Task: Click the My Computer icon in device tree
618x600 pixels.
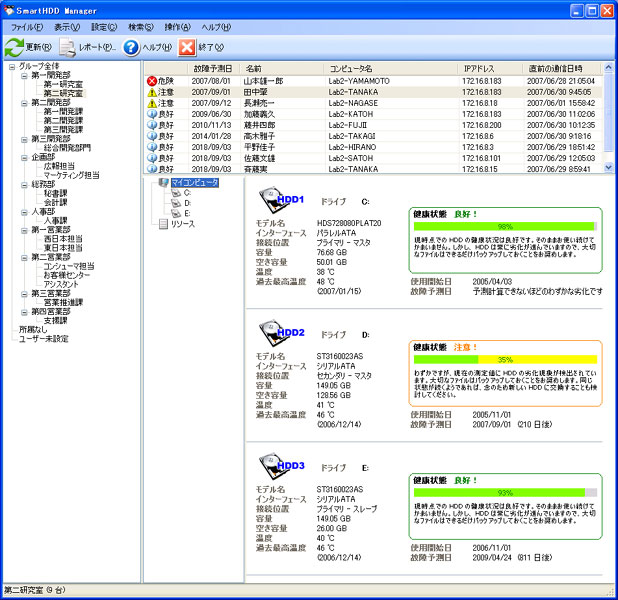Action: (x=164, y=183)
